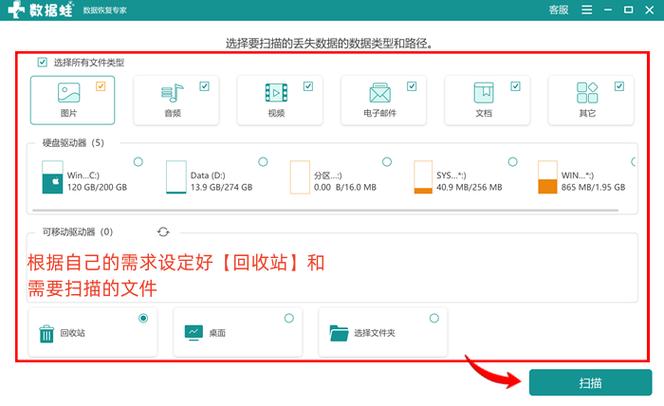Click the 其它 other types icon
Viewport: 664px width, 406px height.
tap(587, 93)
